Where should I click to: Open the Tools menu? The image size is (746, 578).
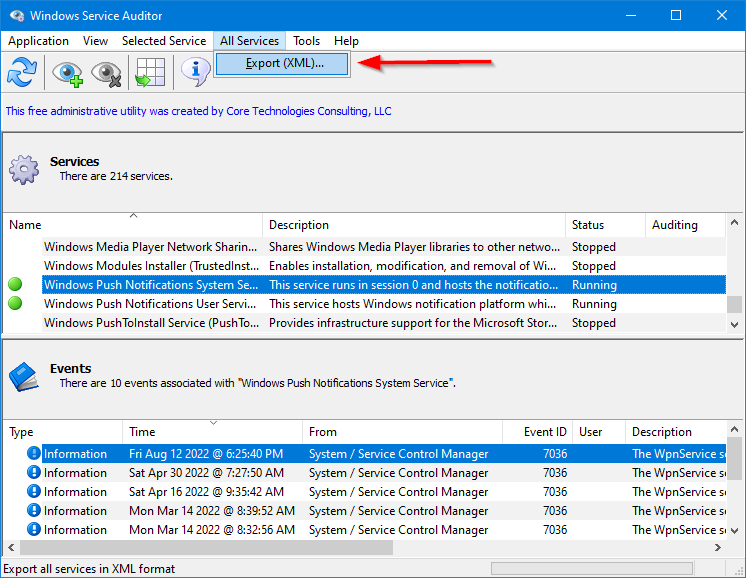306,41
